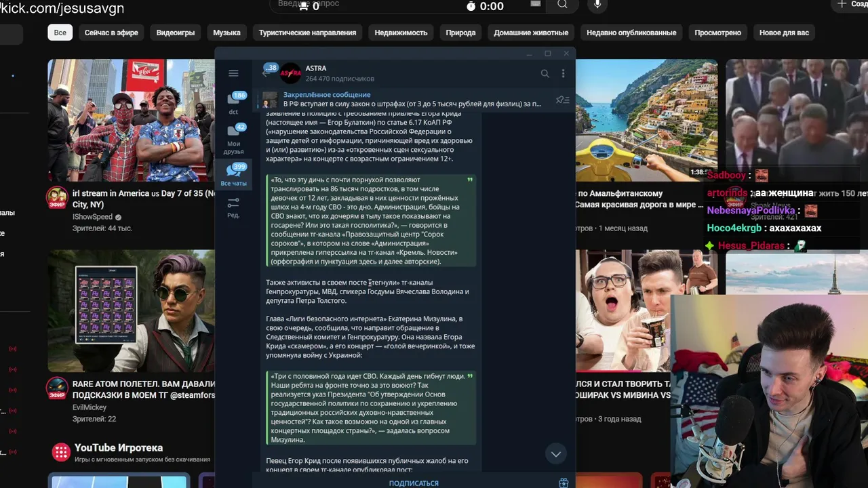Open the Telegram hamburger main menu
The width and height of the screenshot is (868, 488).
(x=233, y=73)
